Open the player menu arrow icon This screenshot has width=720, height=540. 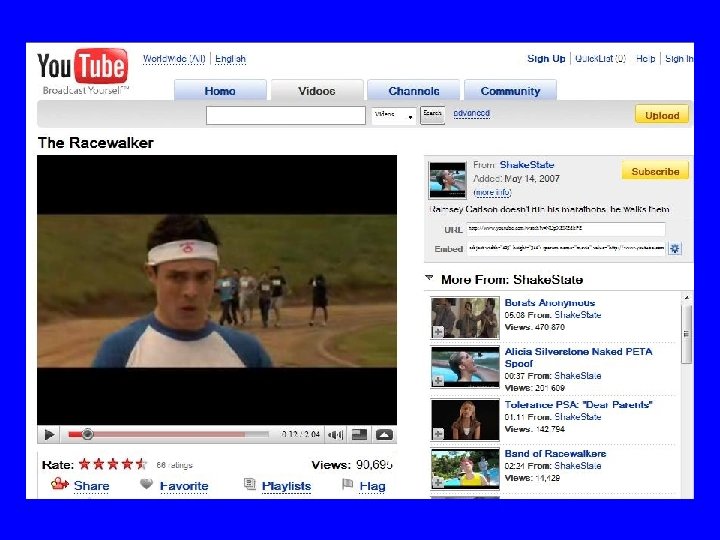pyautogui.click(x=384, y=434)
